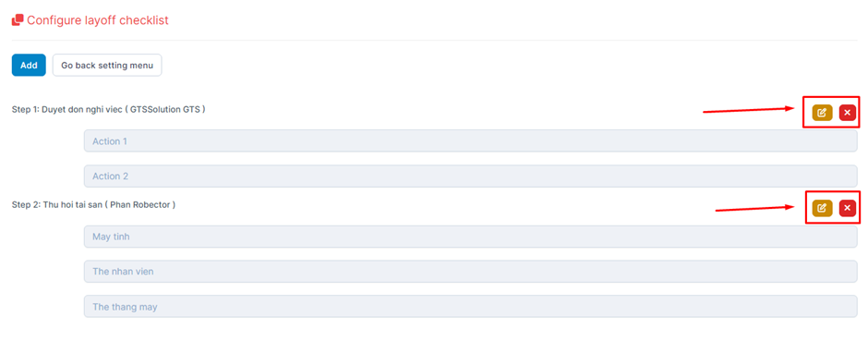Click the red arrow pointing at Step 1 buttons
This screenshot has height=341, width=868.
750,110
